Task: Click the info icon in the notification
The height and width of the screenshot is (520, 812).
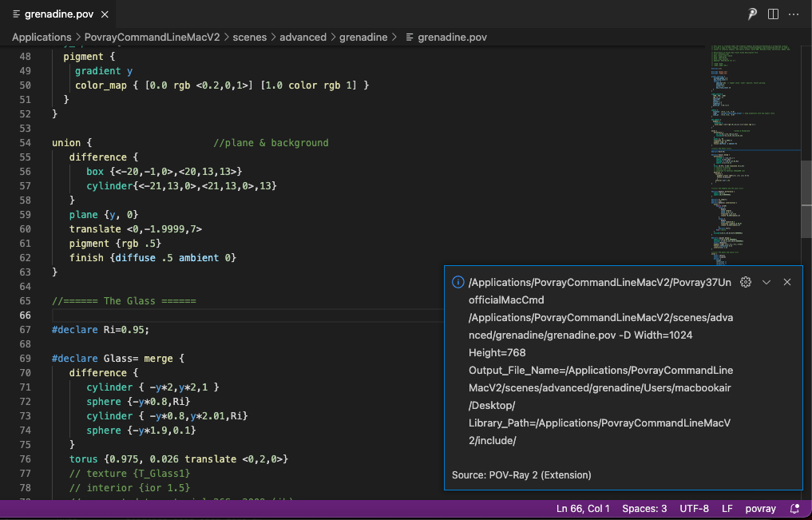Action: [x=458, y=282]
